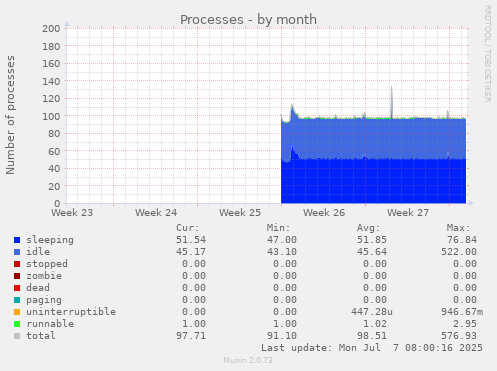Screen dimensions: 497x371
Task: Click sleeping average value 51.85
Action: tap(372, 240)
